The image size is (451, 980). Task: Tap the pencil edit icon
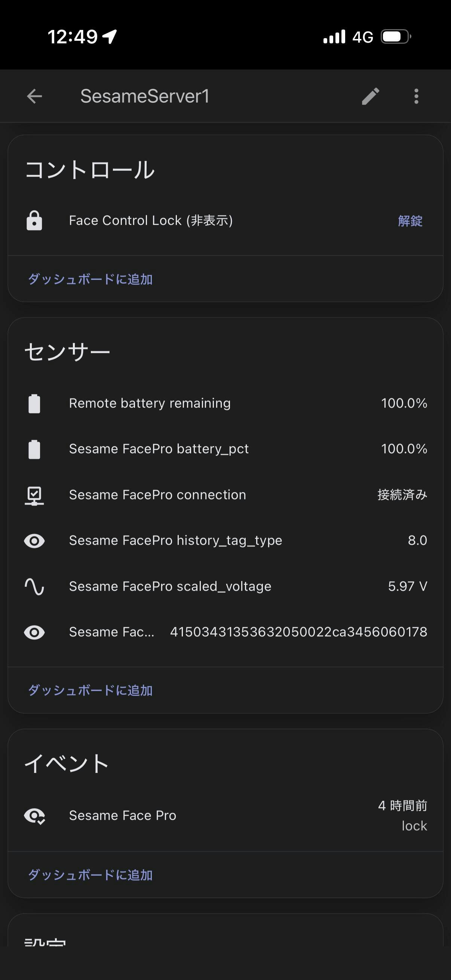click(370, 96)
